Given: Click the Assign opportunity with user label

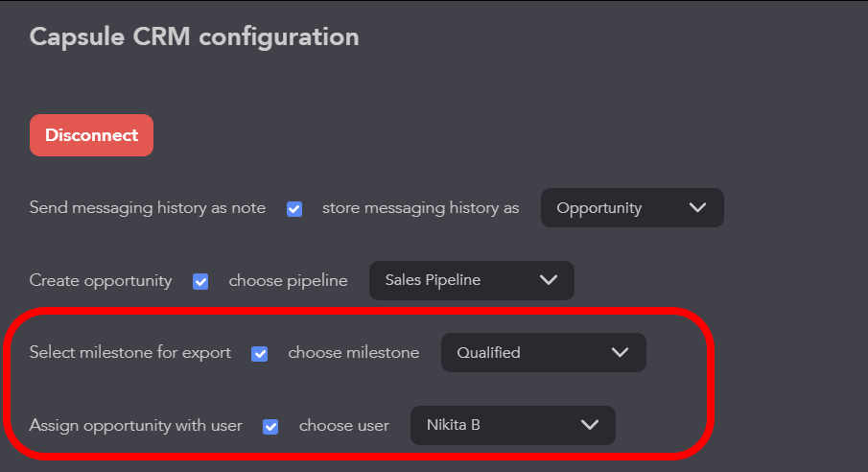Looking at the screenshot, I should tap(136, 426).
